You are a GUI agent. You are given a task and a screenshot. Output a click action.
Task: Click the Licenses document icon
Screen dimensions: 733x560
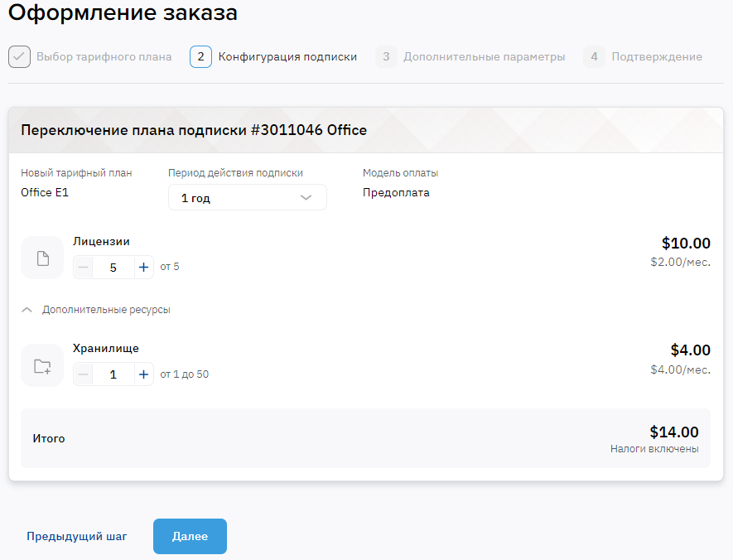[x=42, y=258]
